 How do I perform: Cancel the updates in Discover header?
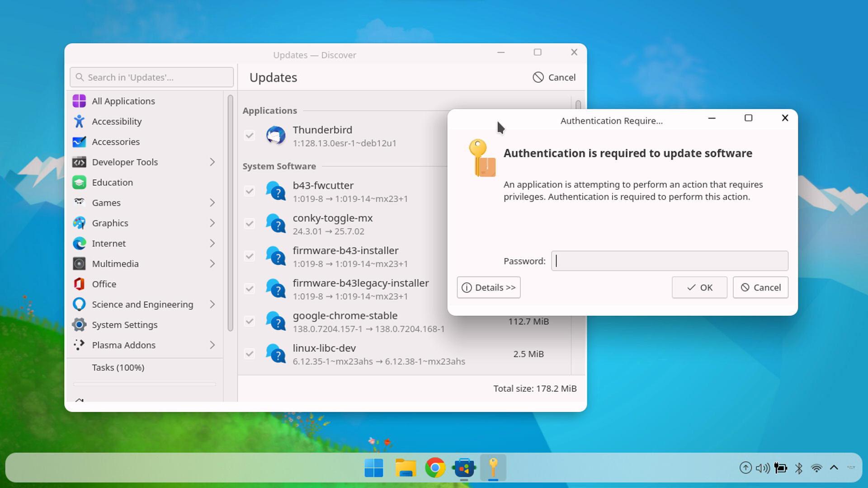tap(554, 77)
